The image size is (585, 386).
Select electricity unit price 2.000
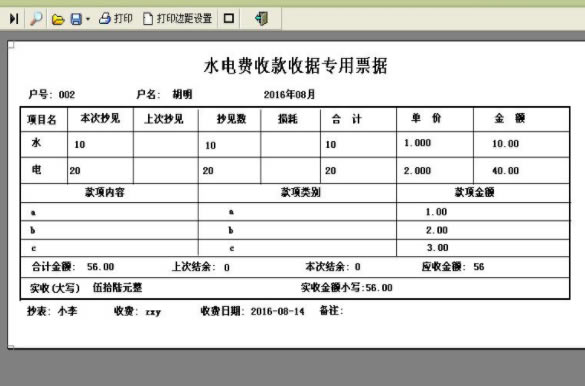click(x=417, y=171)
